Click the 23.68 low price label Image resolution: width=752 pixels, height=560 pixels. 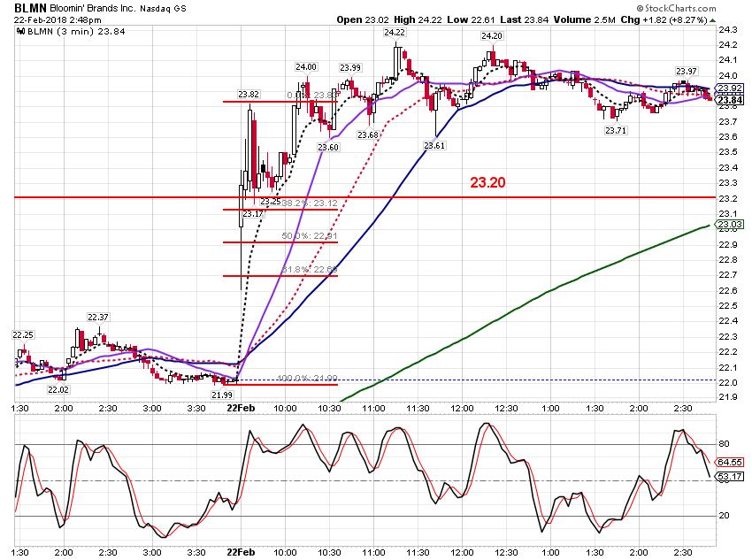[x=368, y=135]
